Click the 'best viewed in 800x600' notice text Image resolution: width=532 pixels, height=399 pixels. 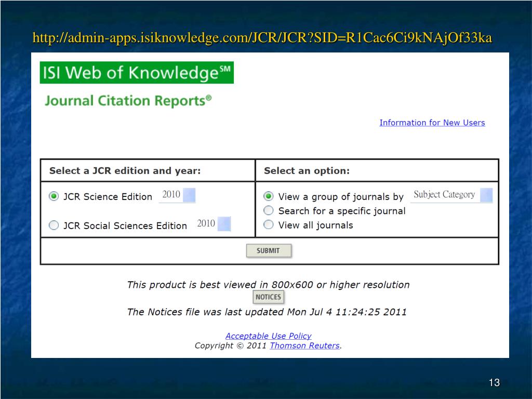pos(269,285)
